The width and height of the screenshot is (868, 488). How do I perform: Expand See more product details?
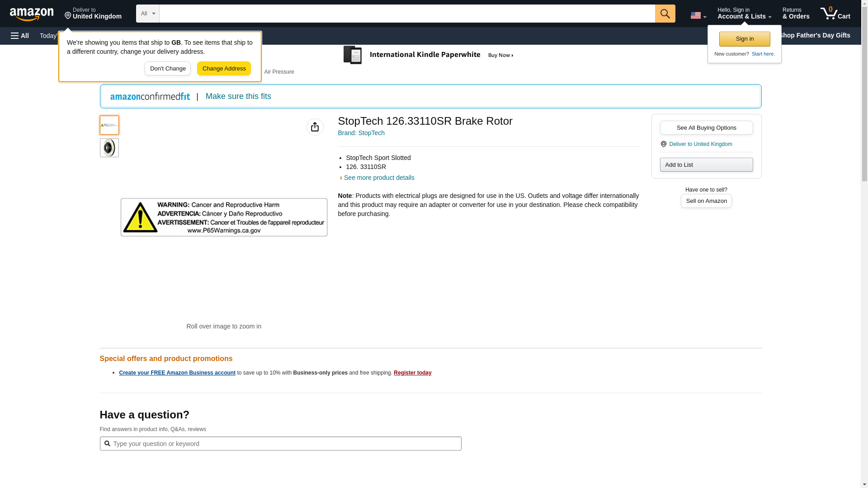pyautogui.click(x=379, y=178)
